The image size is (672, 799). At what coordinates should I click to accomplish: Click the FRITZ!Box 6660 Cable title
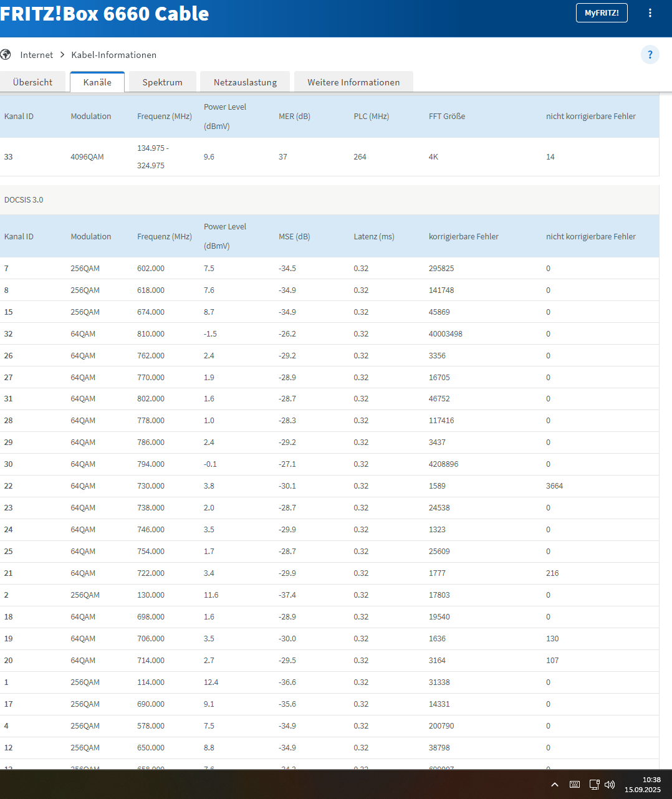(104, 14)
